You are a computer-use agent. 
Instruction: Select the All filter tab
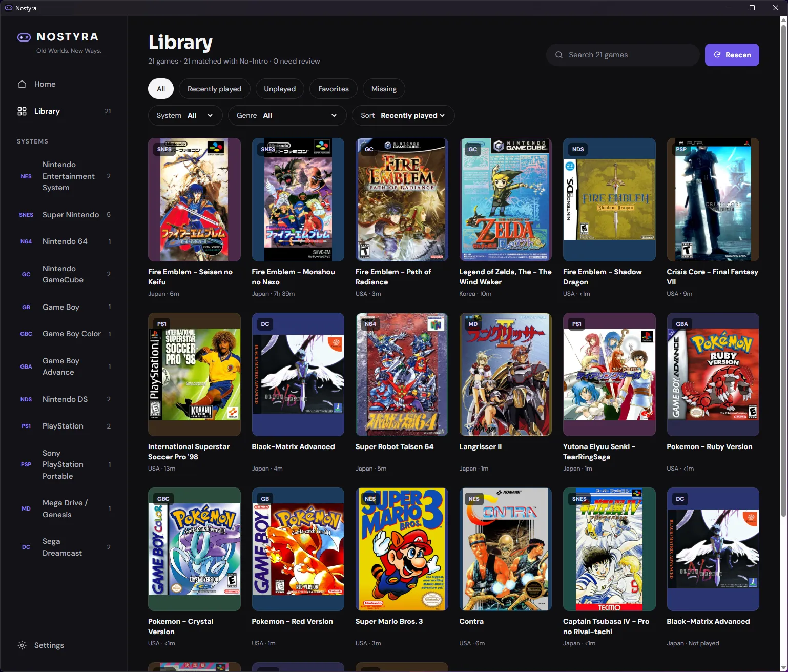pyautogui.click(x=161, y=89)
